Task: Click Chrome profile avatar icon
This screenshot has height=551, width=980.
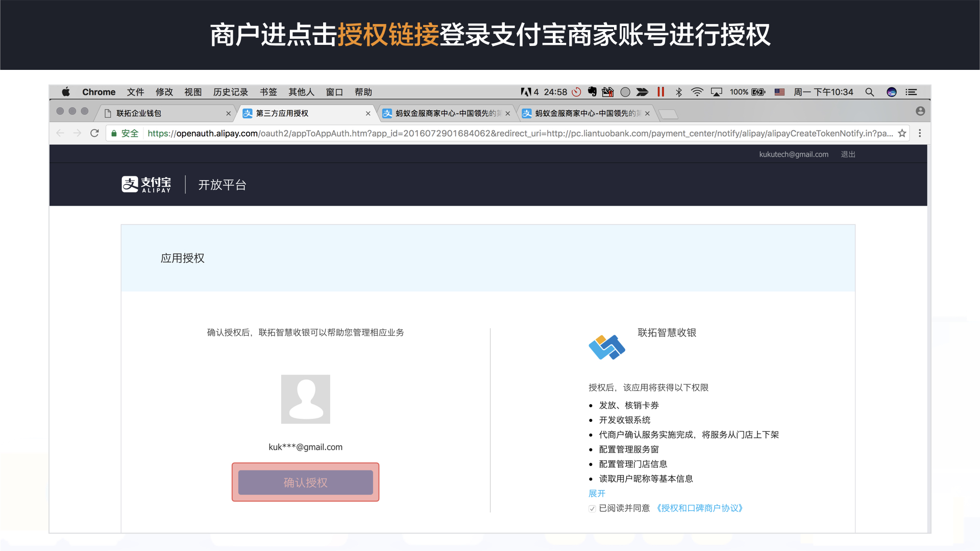Action: pos(920,111)
